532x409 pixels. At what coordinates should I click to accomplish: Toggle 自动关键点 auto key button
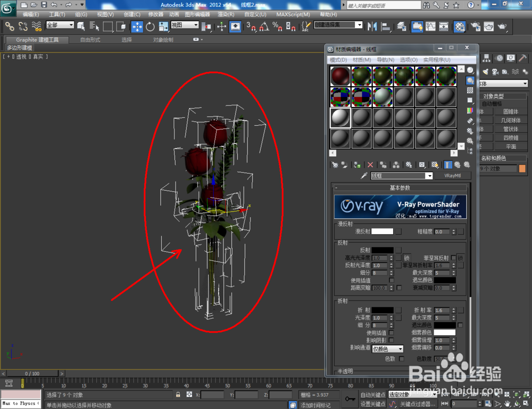point(372,395)
